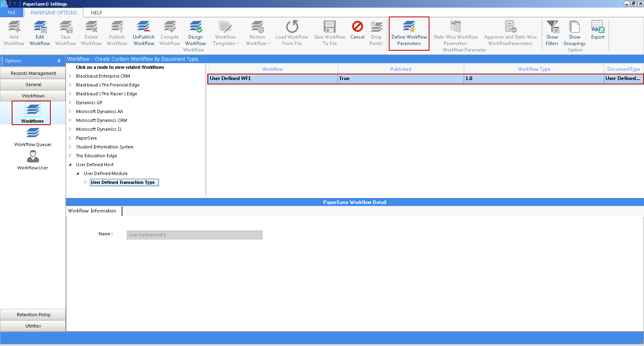Viewport: 644px width, 346px height.
Task: Click the True published cell
Action: click(400, 78)
